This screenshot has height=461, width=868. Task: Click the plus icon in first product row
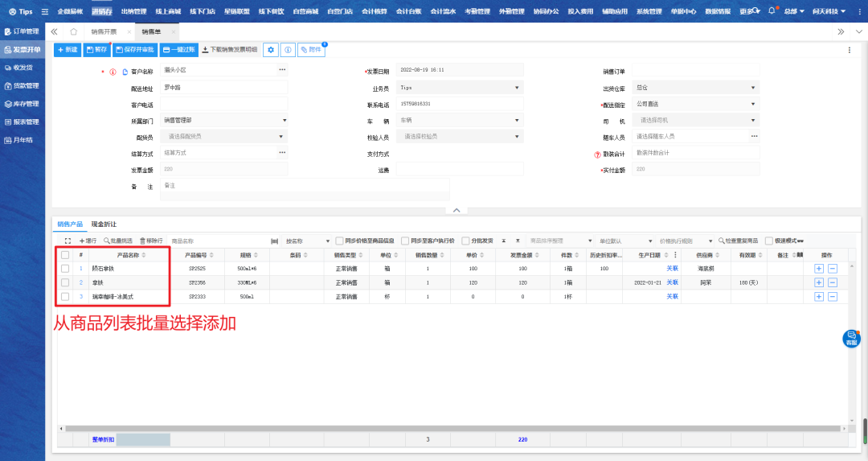[x=819, y=268]
